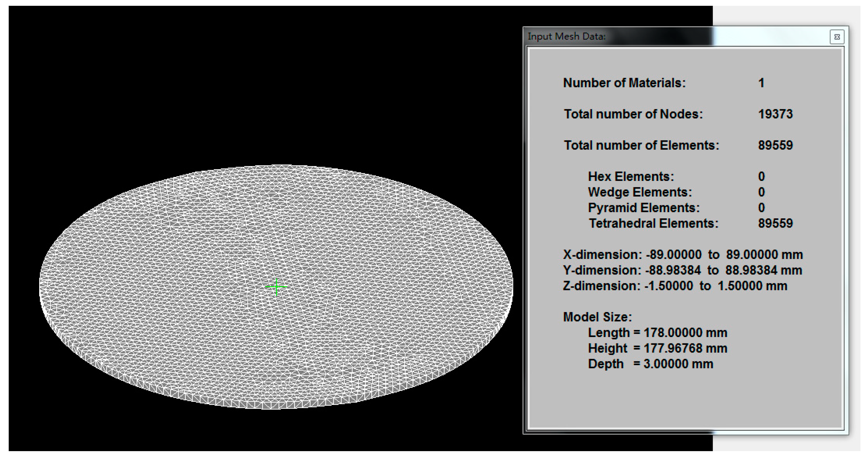Screen dimensions: 868x461
Task: Click the Total number of Elements label
Action: pyautogui.click(x=641, y=145)
